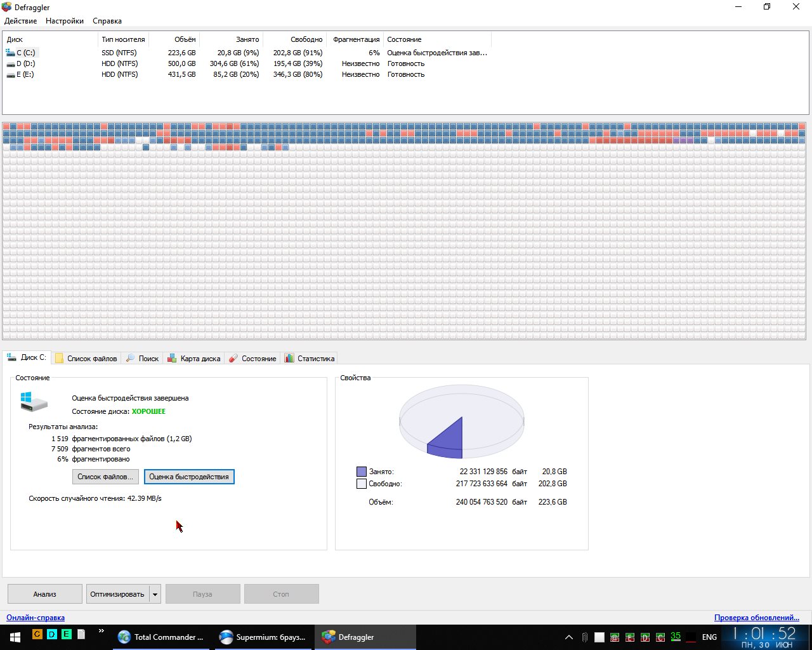Viewport: 812px width, 650px height.
Task: Expand the taskbar toolbar overflow chevron
Action: pos(101,632)
